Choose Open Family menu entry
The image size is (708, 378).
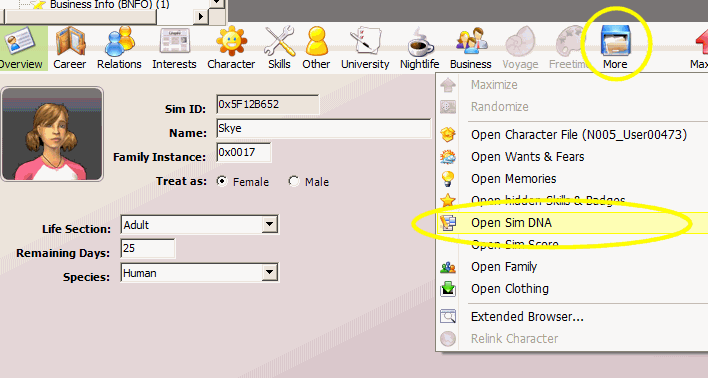coord(504,267)
